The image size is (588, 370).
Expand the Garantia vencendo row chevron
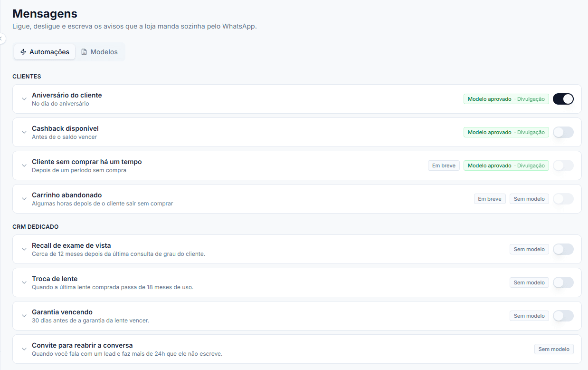point(24,316)
